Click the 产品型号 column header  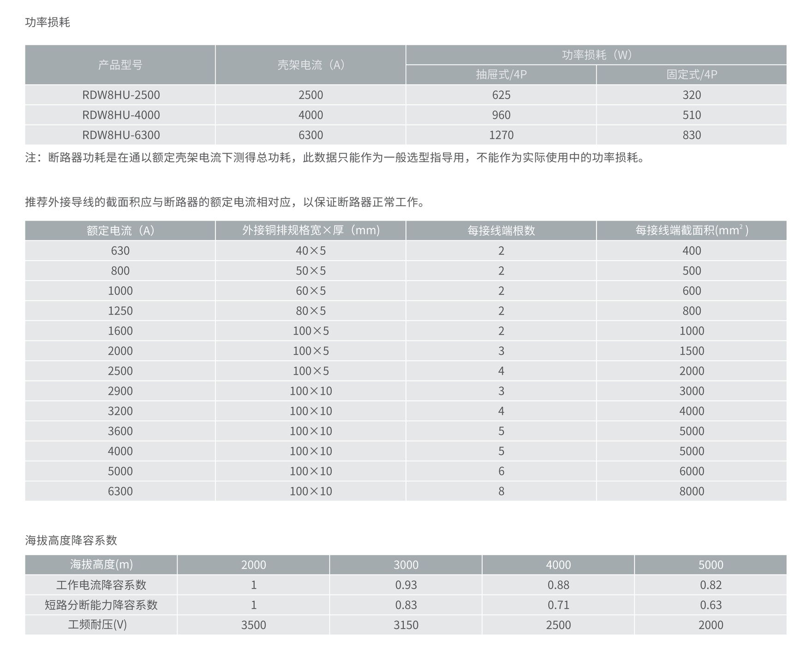[120, 65]
